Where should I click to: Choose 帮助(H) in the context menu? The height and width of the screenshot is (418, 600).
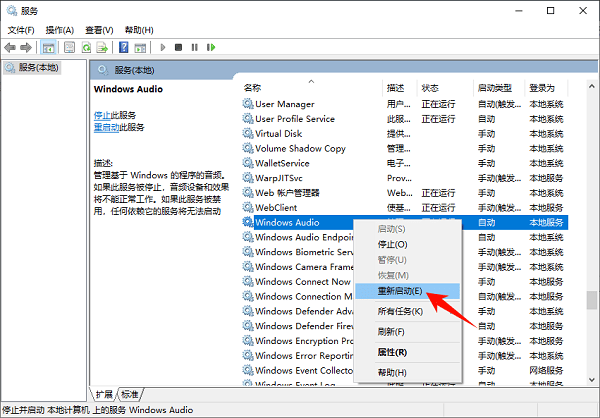(x=408, y=372)
